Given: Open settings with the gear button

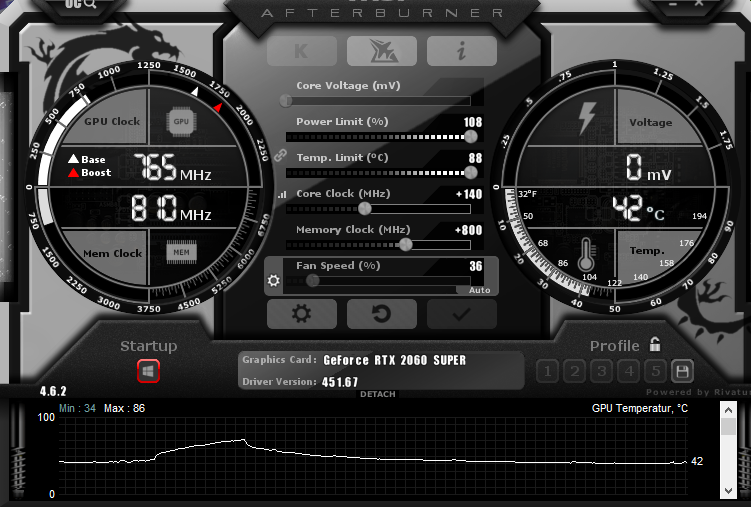Looking at the screenshot, I should (x=302, y=314).
